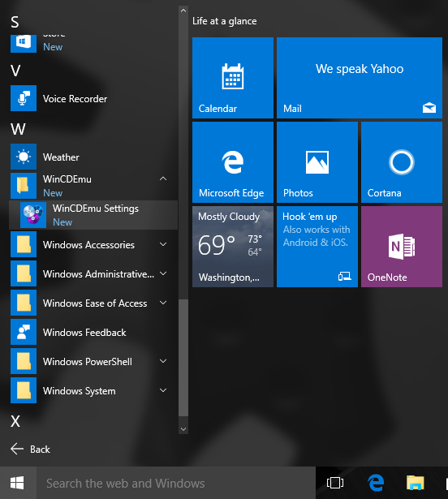Collapse the WinCDEmu folder chevron
448x499 pixels.
pyautogui.click(x=163, y=179)
